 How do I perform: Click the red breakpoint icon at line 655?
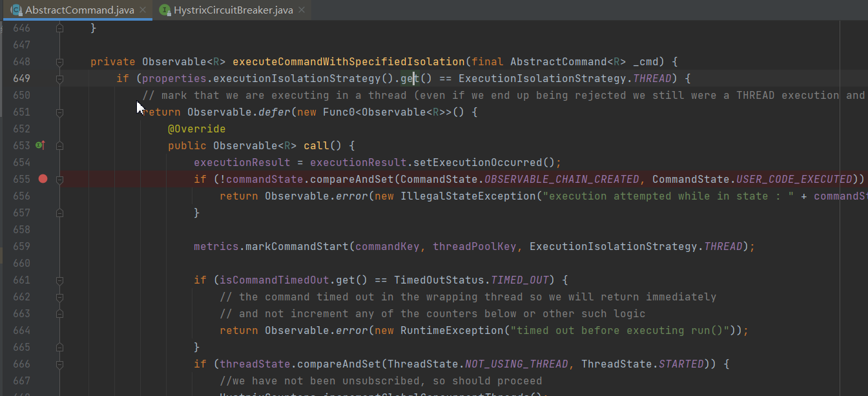[43, 179]
